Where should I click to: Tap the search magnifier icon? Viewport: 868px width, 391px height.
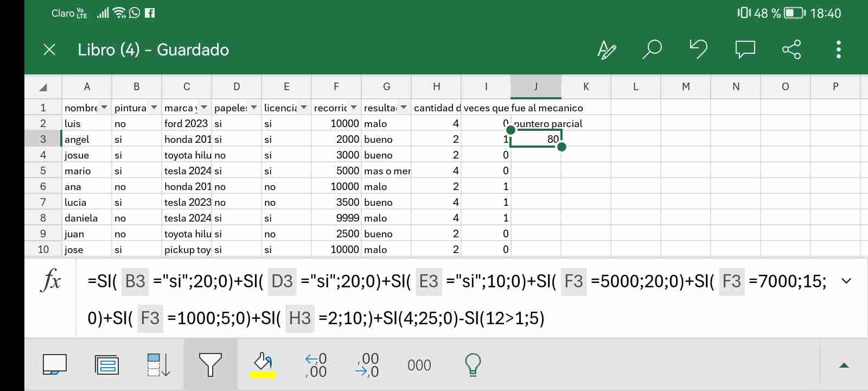coord(652,49)
